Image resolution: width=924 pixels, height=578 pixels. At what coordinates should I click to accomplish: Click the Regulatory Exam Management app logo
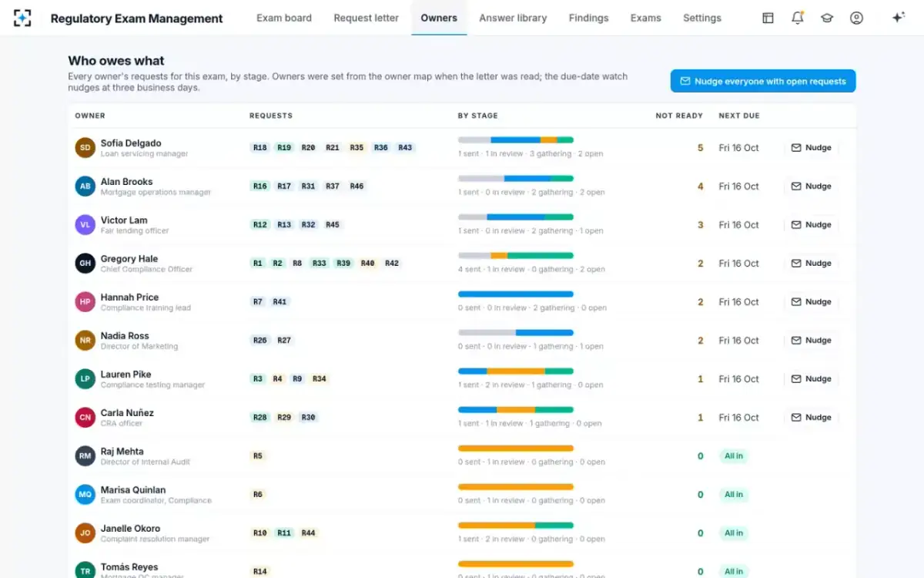coord(23,18)
